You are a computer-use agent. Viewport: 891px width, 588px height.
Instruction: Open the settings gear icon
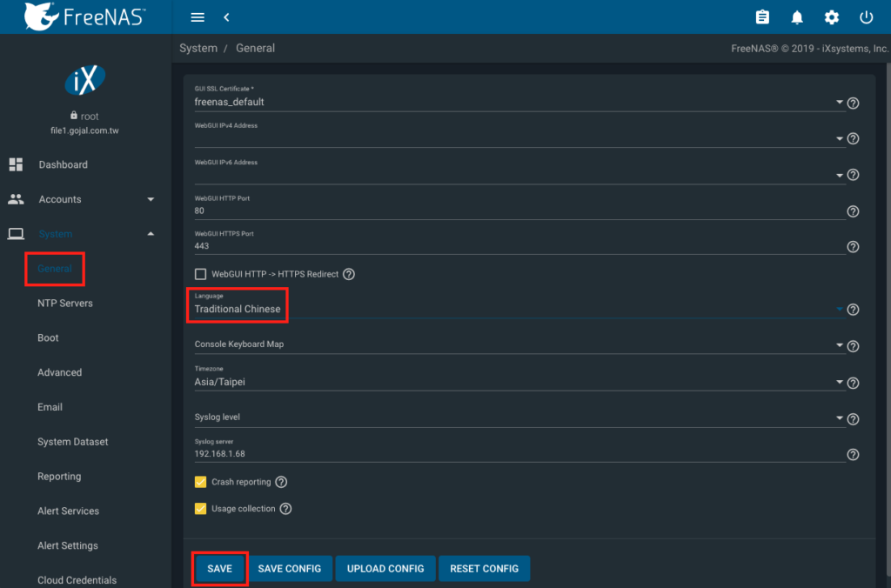(831, 17)
